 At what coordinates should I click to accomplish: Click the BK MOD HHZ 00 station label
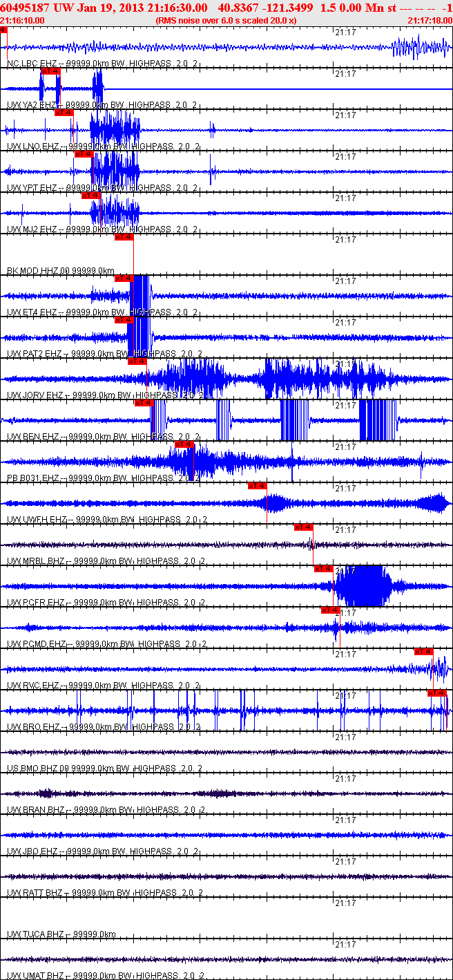coord(61,271)
